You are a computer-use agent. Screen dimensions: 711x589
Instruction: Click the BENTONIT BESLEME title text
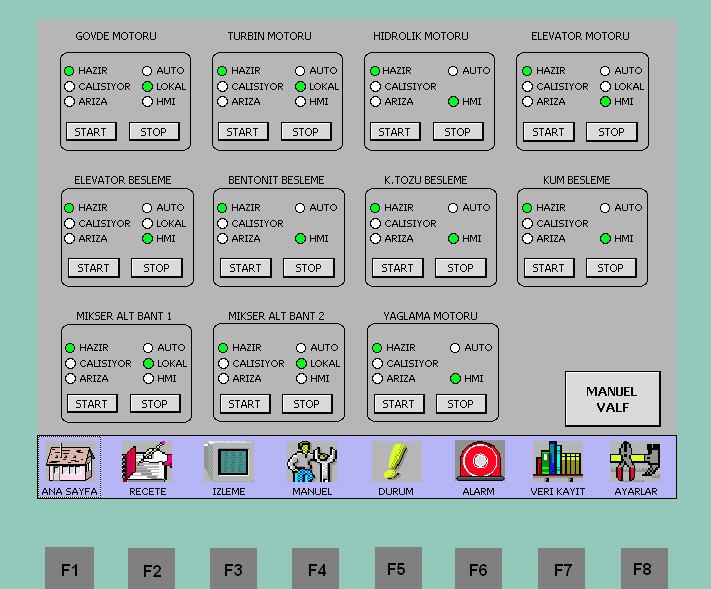(x=276, y=180)
